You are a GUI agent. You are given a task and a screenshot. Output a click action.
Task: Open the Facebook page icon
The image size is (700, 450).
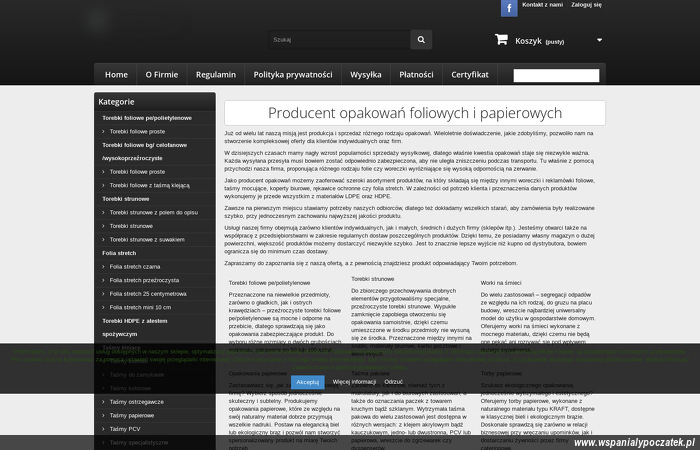(x=509, y=8)
